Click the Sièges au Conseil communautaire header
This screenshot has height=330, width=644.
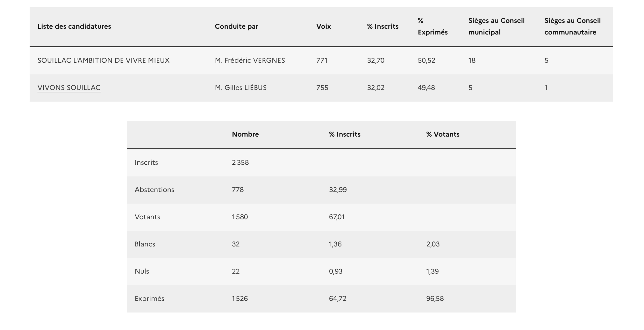click(572, 26)
